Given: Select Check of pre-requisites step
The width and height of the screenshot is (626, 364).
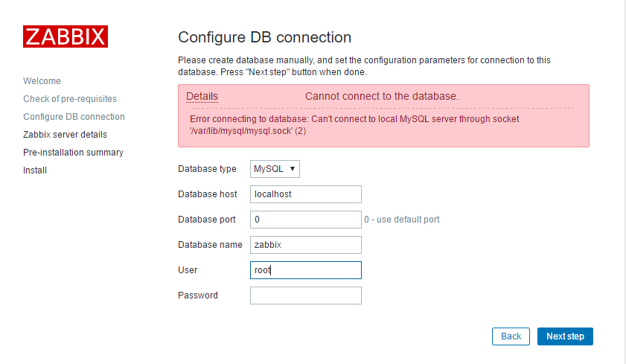Looking at the screenshot, I should (x=70, y=99).
